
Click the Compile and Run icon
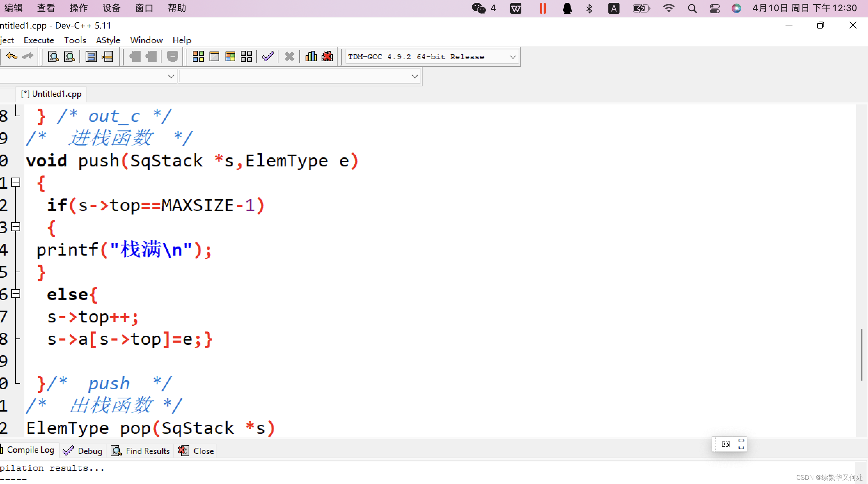(230, 56)
